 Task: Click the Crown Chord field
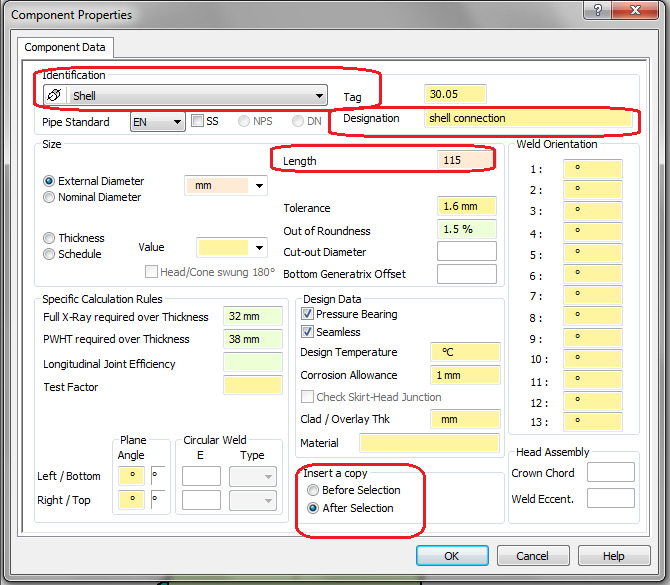[x=611, y=472]
